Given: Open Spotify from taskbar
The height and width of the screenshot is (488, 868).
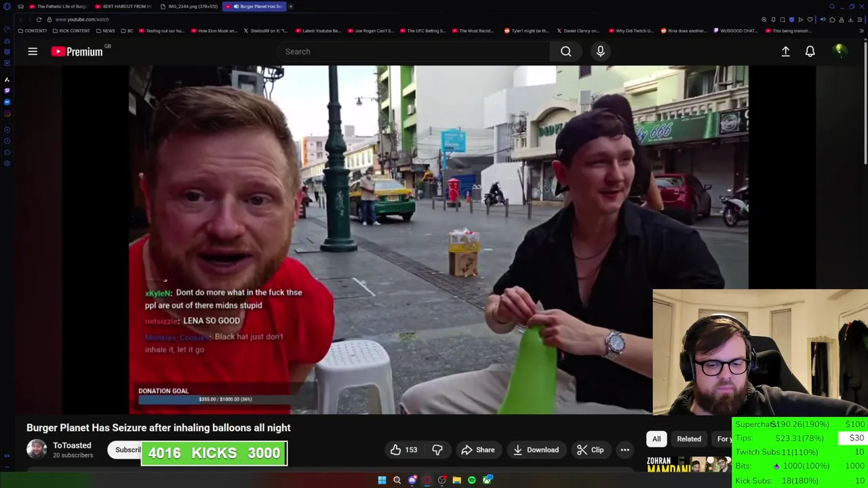Looking at the screenshot, I should (x=471, y=481).
